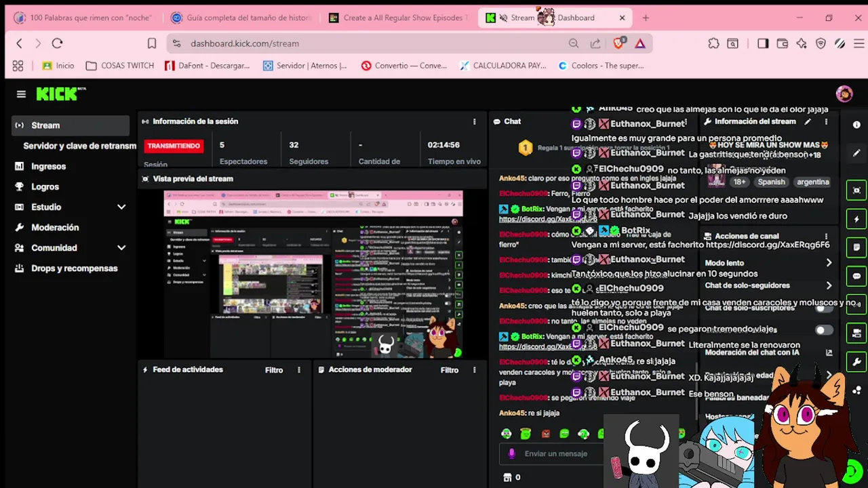Open the browser extensions puzzle icon

[713, 43]
